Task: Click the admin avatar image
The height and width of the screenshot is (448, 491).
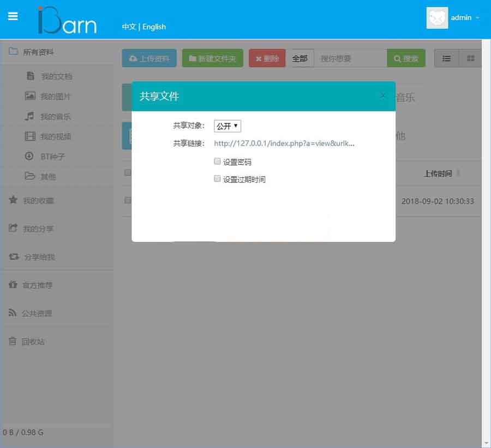Action: pos(437,17)
